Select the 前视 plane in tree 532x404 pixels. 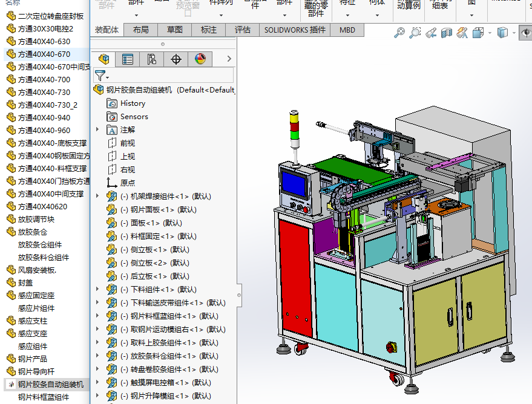pos(127,143)
